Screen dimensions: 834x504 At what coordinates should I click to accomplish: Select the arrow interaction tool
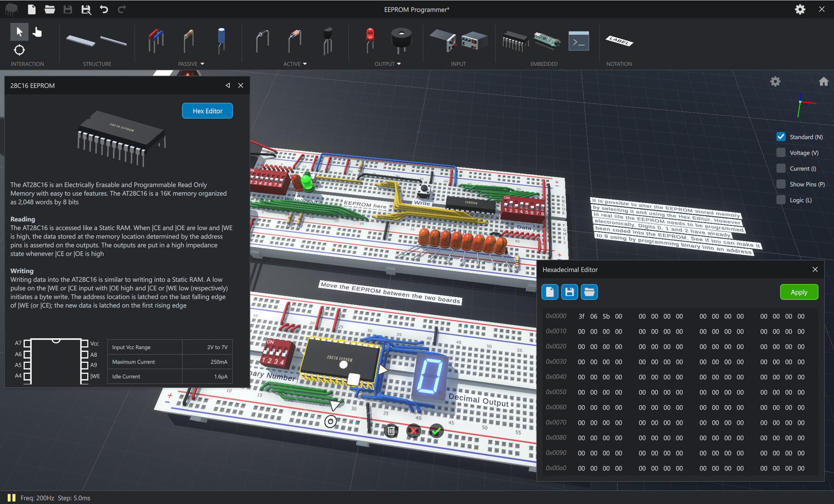click(19, 32)
